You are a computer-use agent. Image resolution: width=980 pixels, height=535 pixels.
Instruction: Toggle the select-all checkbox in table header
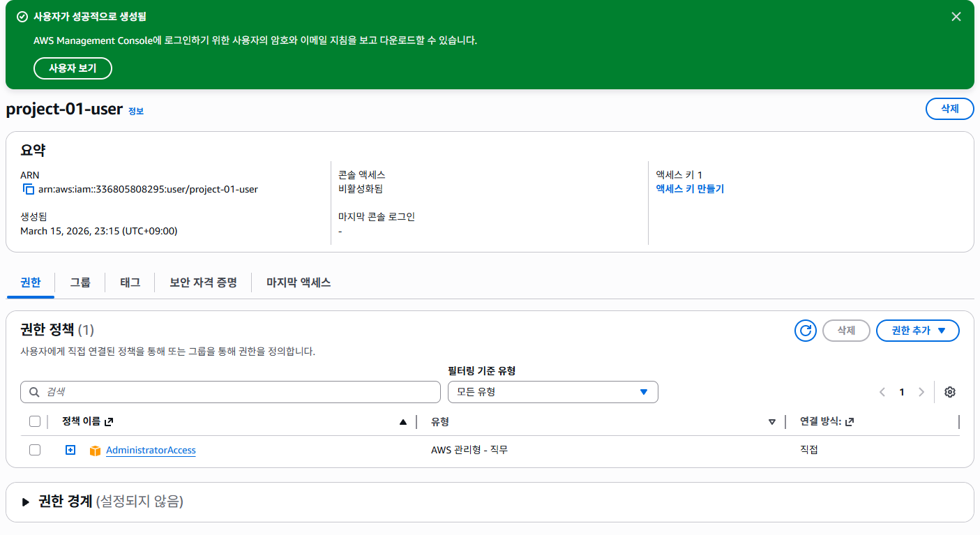point(35,421)
